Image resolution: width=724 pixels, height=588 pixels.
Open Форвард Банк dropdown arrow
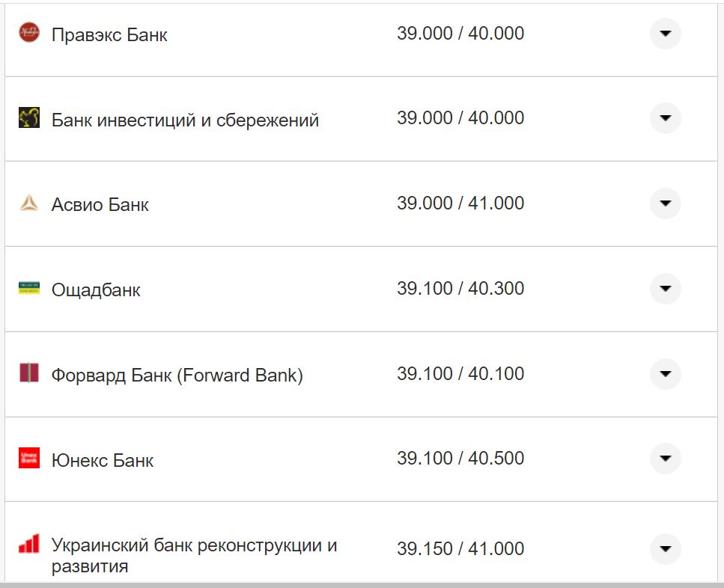(x=665, y=373)
